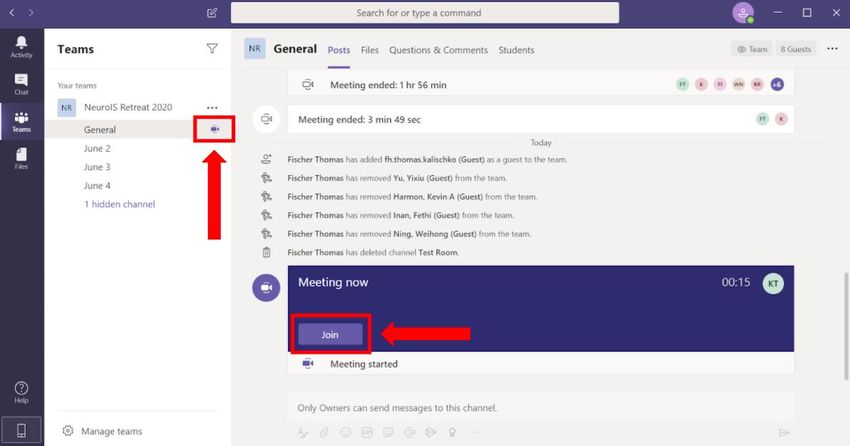Click the Meeting now camera circle icon
This screenshot has height=446, width=850.
coord(266,287)
